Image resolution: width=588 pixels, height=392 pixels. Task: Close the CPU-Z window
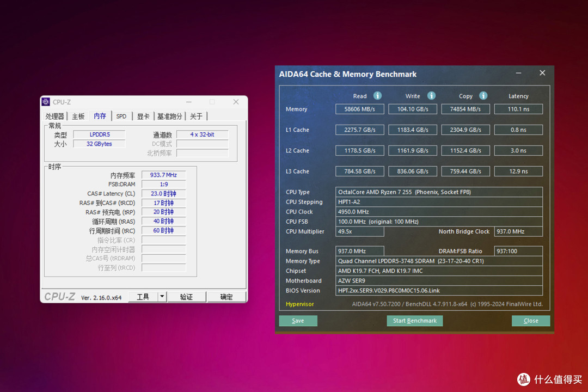click(236, 102)
